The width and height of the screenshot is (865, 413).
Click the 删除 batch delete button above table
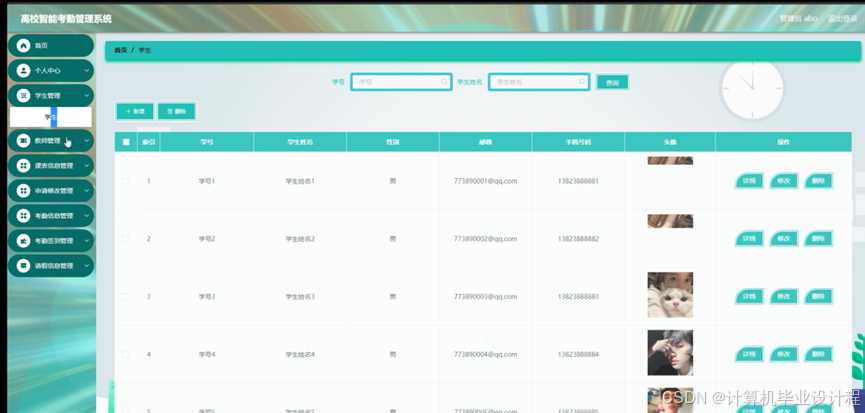177,111
